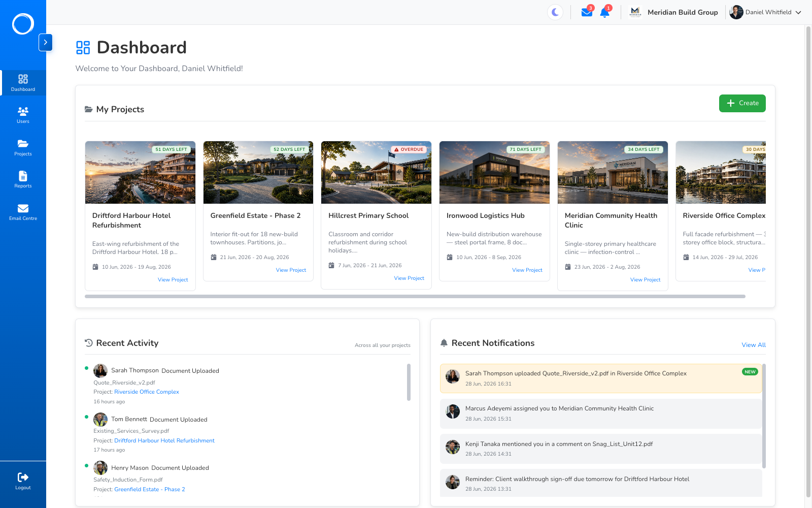View all notifications
812x508 pixels.
[754, 345]
